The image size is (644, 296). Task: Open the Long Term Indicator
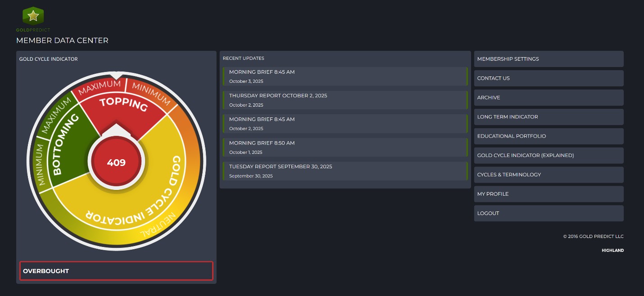(549, 117)
